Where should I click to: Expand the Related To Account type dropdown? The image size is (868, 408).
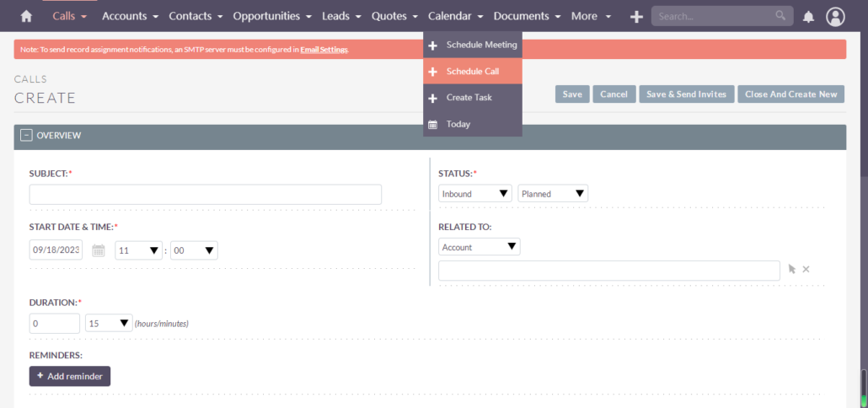point(479,247)
